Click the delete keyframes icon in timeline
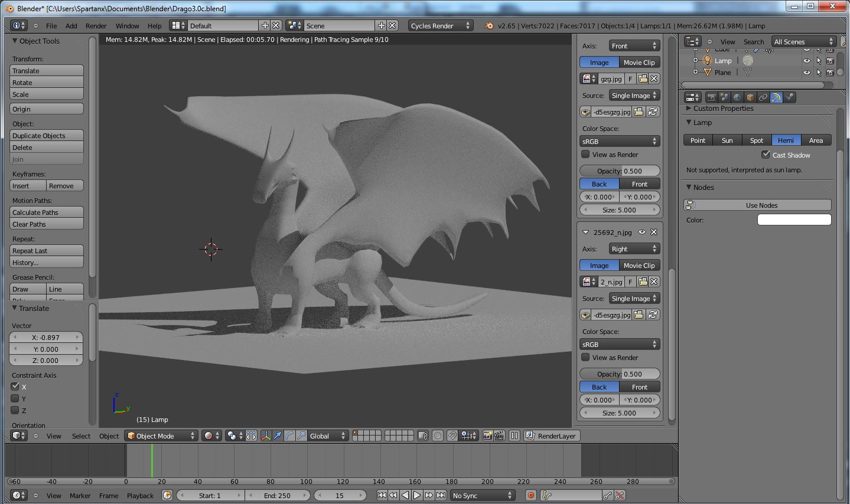 620,495
